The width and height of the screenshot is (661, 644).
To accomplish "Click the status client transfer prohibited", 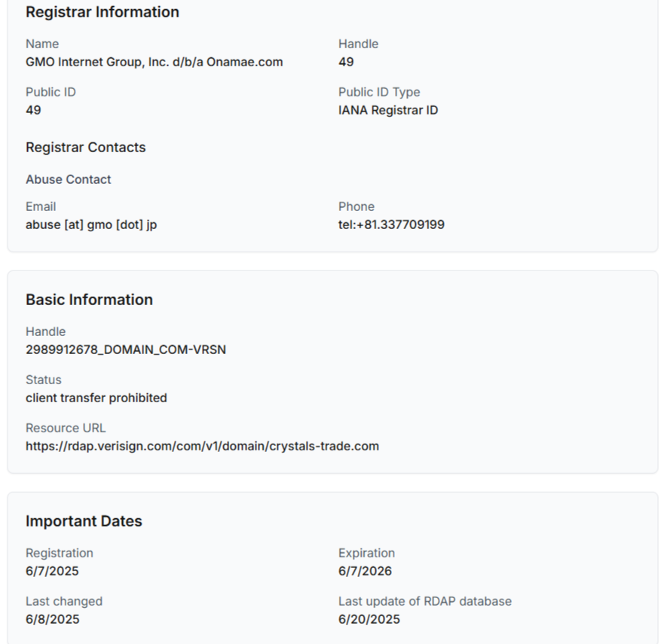I will [96, 398].
